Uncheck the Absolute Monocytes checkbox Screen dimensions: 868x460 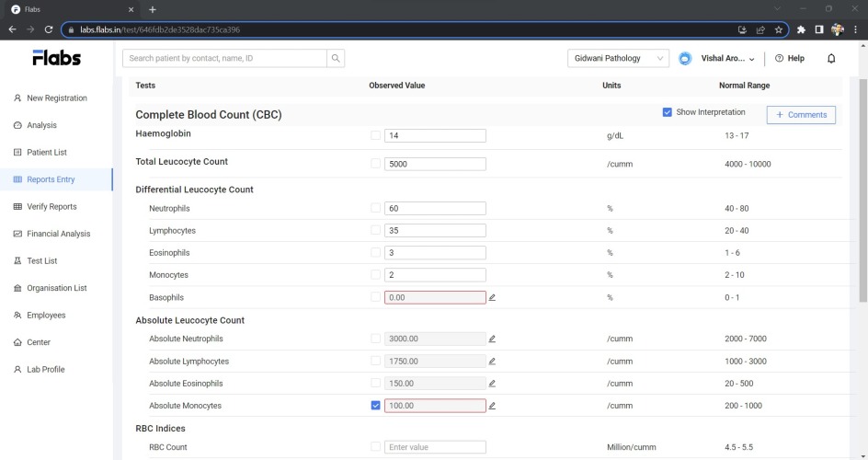point(375,405)
